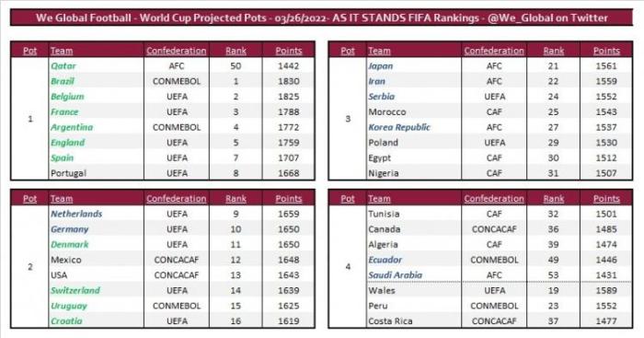
Task: Click Japan in the Pot 3 table
Action: (380, 65)
